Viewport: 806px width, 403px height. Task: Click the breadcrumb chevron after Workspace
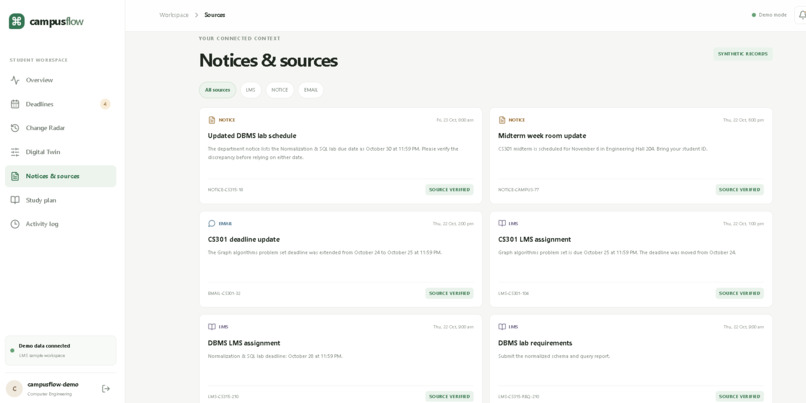pos(196,15)
